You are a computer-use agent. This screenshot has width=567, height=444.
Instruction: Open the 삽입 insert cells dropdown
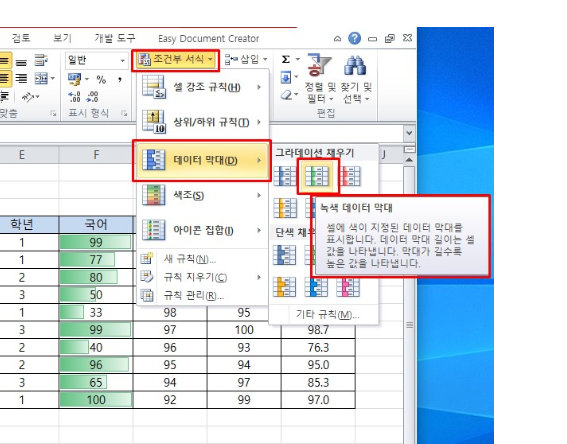pyautogui.click(x=246, y=59)
